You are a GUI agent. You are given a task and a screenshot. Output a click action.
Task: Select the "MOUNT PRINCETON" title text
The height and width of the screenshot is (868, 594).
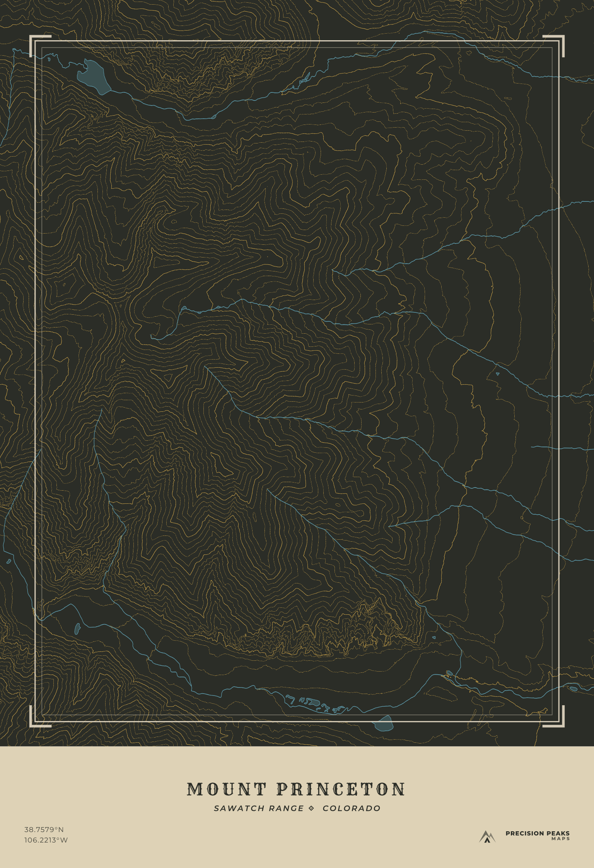(296, 789)
